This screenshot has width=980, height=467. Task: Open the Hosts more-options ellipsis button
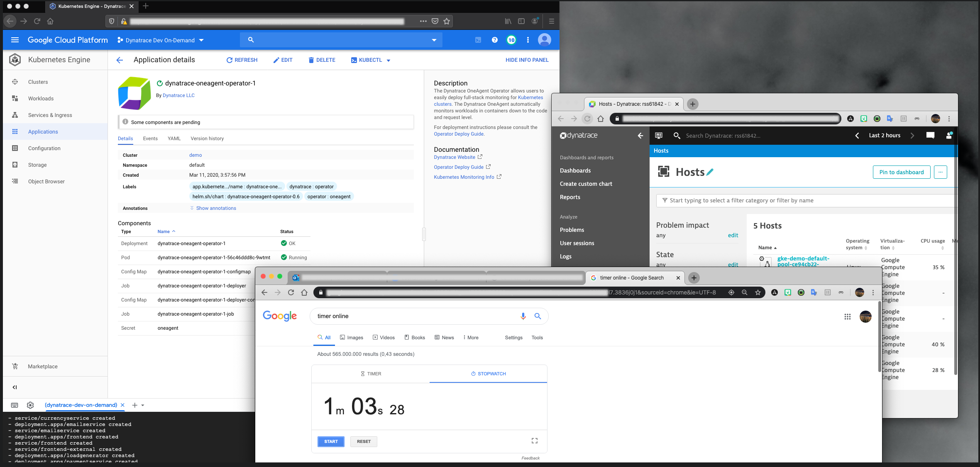coord(941,172)
